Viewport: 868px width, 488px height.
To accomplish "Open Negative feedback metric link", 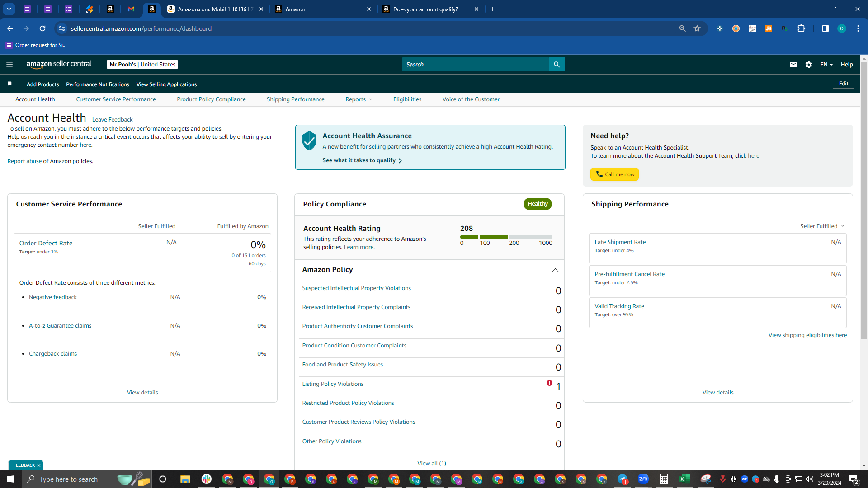I will (53, 297).
